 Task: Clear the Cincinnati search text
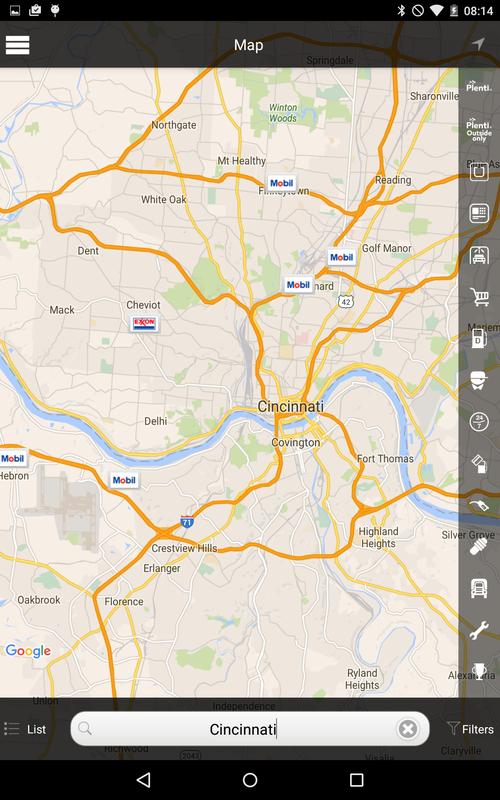tap(408, 729)
